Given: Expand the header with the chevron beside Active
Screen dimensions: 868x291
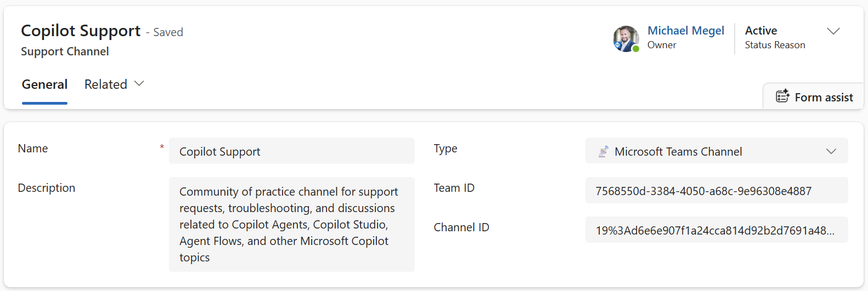Looking at the screenshot, I should point(833,31).
